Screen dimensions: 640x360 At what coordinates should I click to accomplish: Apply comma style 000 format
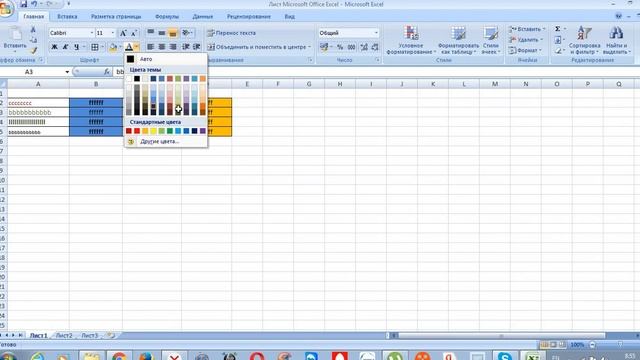351,47
